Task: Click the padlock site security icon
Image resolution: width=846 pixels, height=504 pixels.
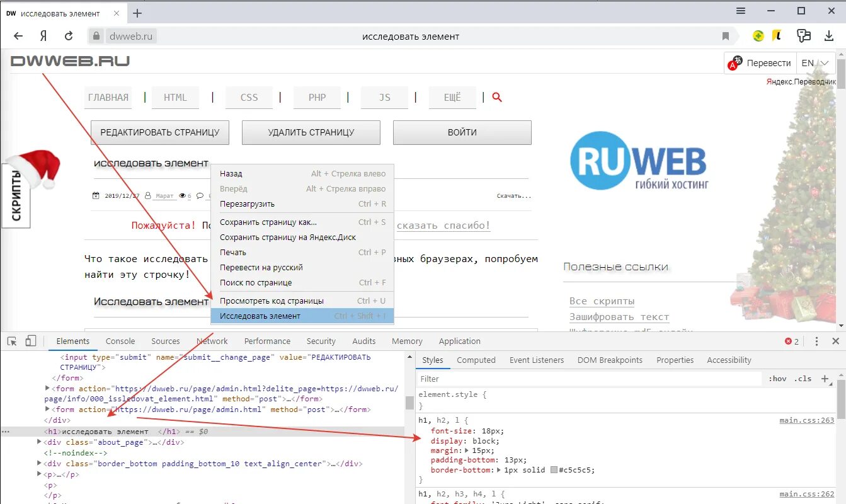Action: click(x=96, y=37)
